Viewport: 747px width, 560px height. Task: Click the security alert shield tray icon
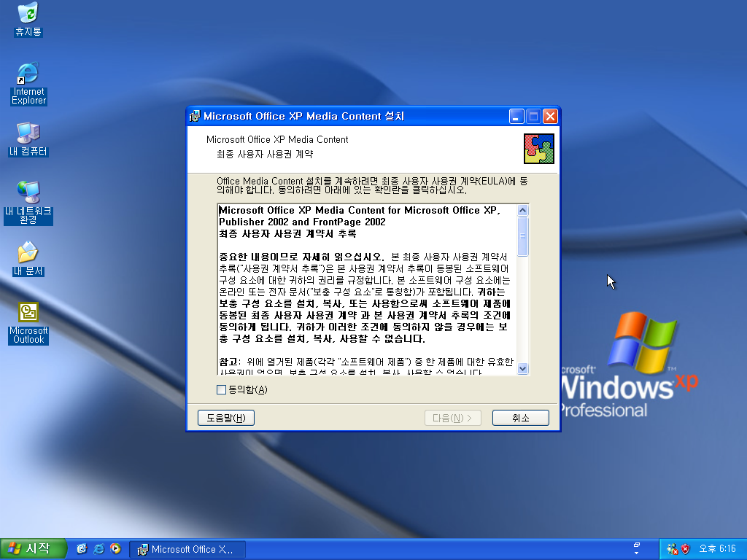tap(685, 549)
